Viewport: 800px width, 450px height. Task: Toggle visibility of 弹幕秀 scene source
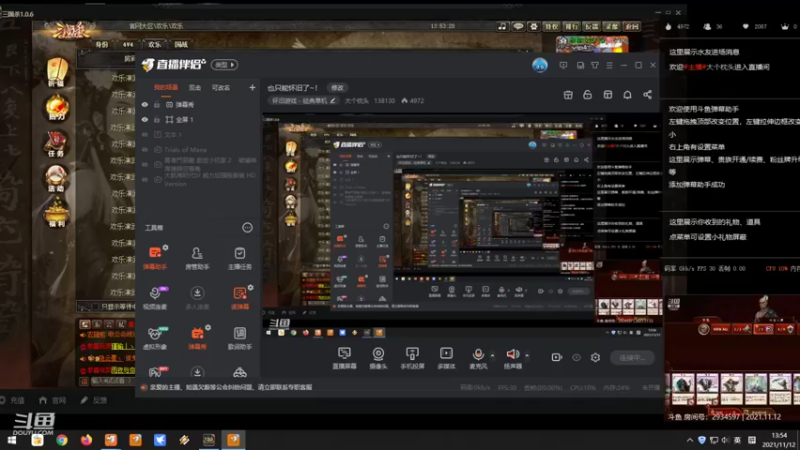tap(145, 105)
